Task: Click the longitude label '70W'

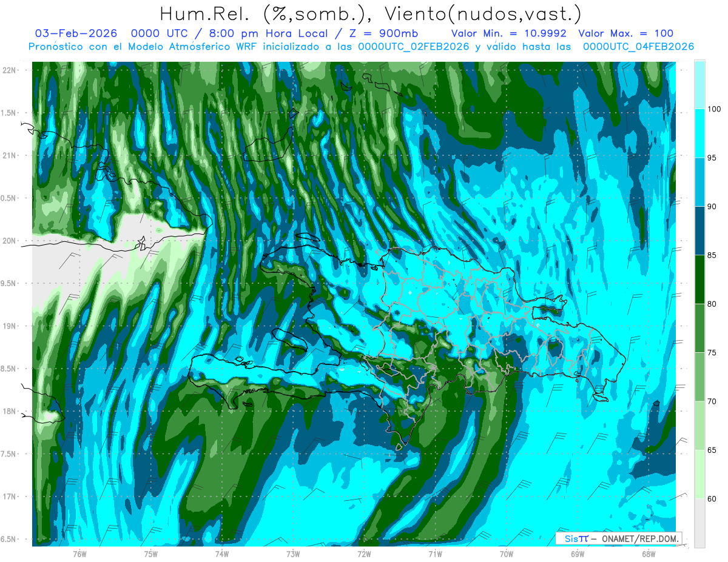Action: (x=507, y=554)
